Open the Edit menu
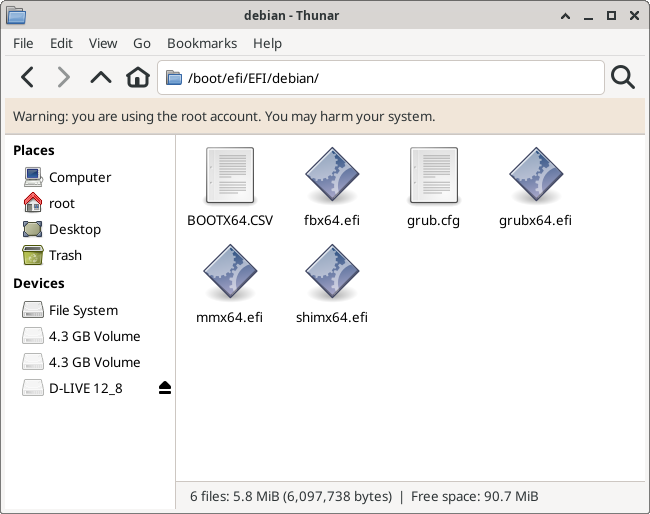This screenshot has width=650, height=514. coord(61,43)
